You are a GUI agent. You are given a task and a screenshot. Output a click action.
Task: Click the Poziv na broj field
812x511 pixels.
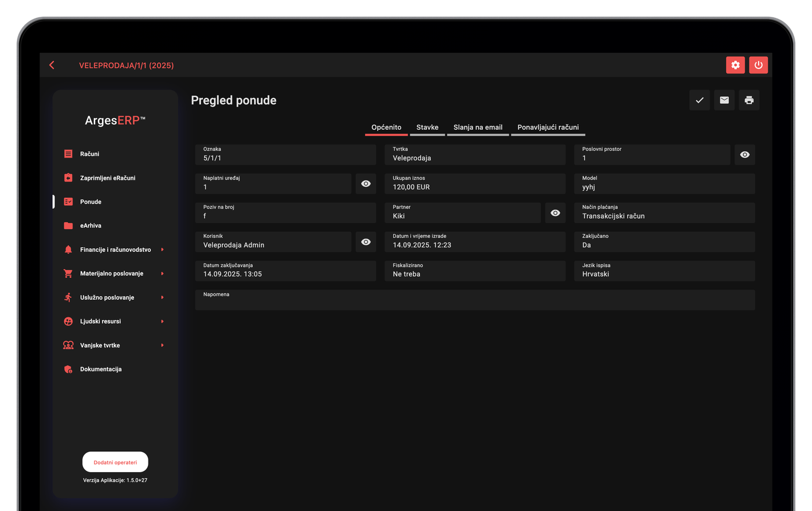[286, 213]
